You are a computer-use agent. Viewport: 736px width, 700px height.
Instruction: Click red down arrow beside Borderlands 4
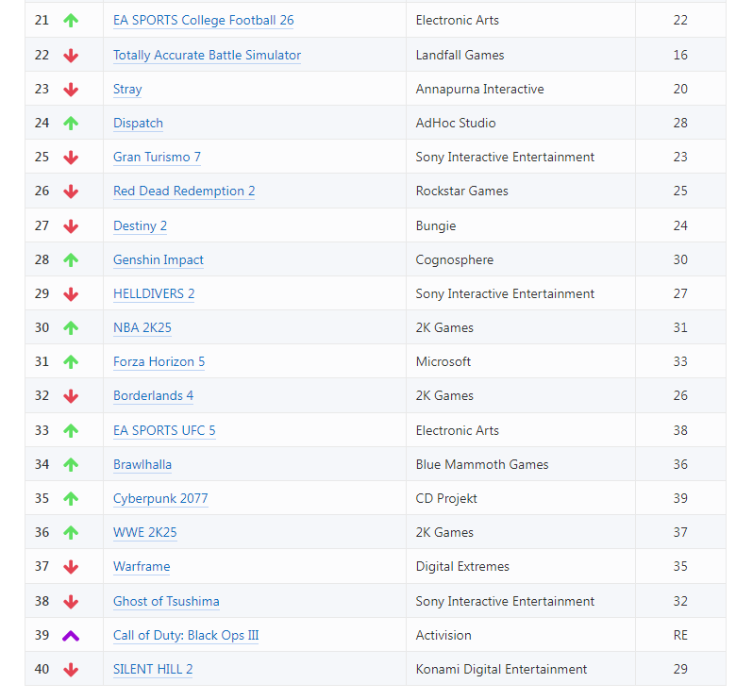71,396
